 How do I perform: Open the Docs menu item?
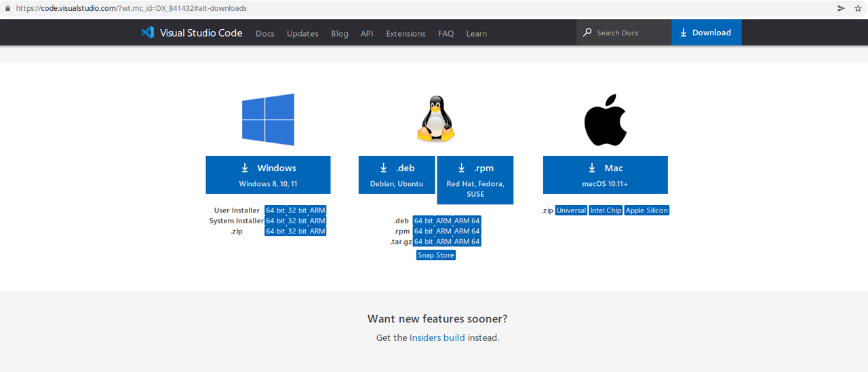(265, 33)
